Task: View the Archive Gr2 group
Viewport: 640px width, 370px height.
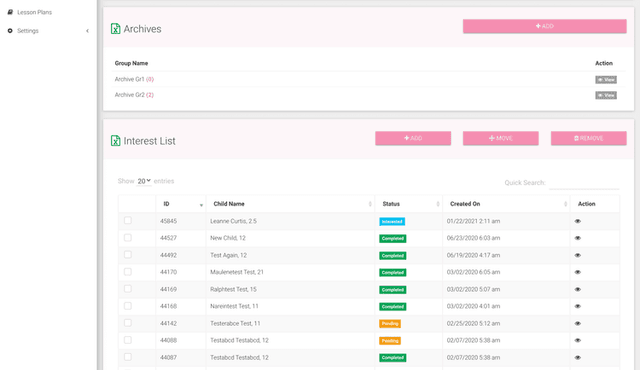Action: 606,95
